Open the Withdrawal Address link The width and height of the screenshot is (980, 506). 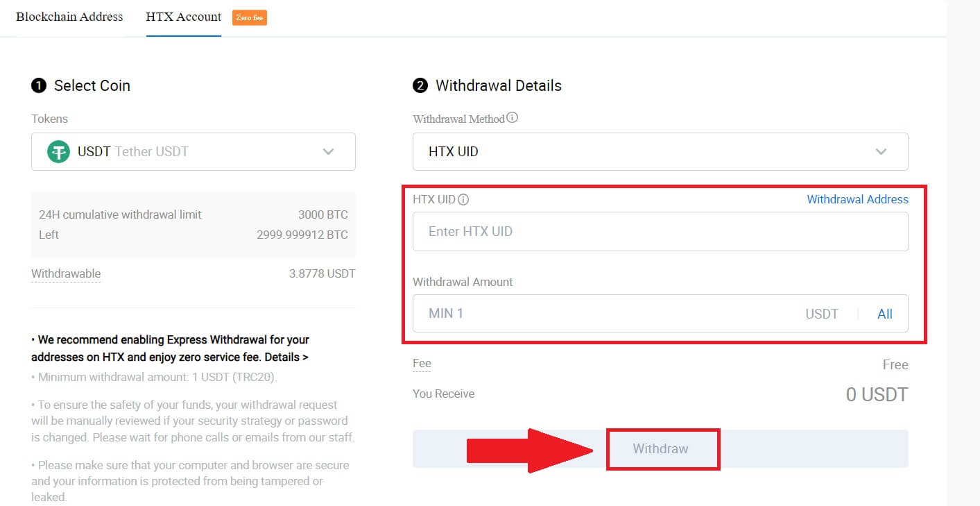click(x=857, y=199)
